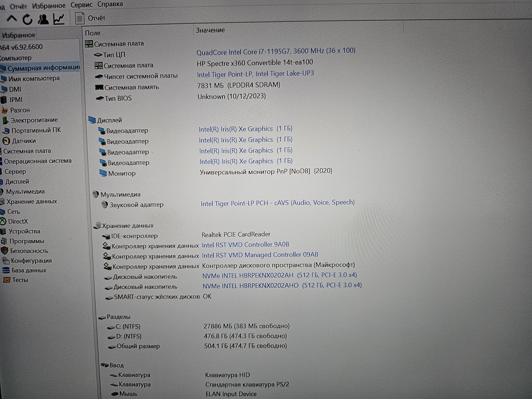Open the Избранное menu

(49, 5)
